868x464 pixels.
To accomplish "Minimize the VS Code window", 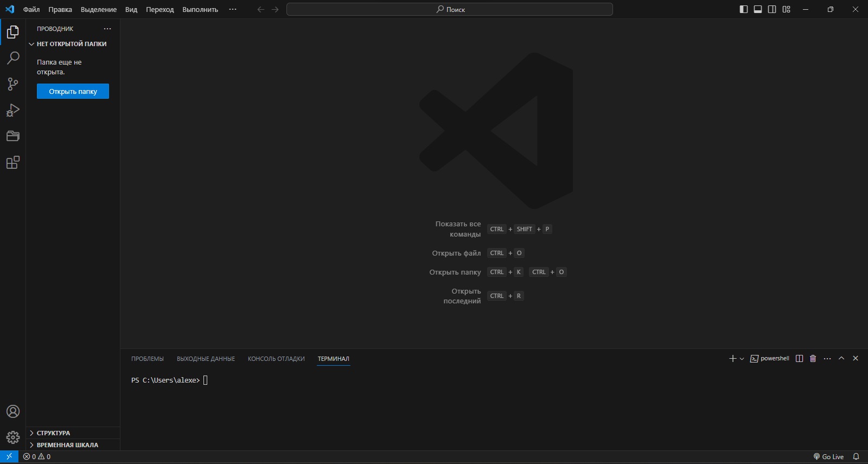I will [x=806, y=9].
